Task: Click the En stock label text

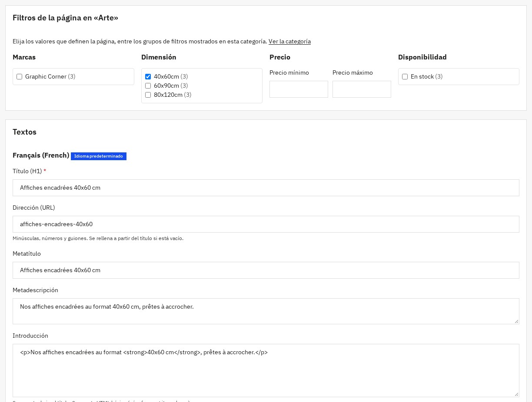Action: coord(422,77)
